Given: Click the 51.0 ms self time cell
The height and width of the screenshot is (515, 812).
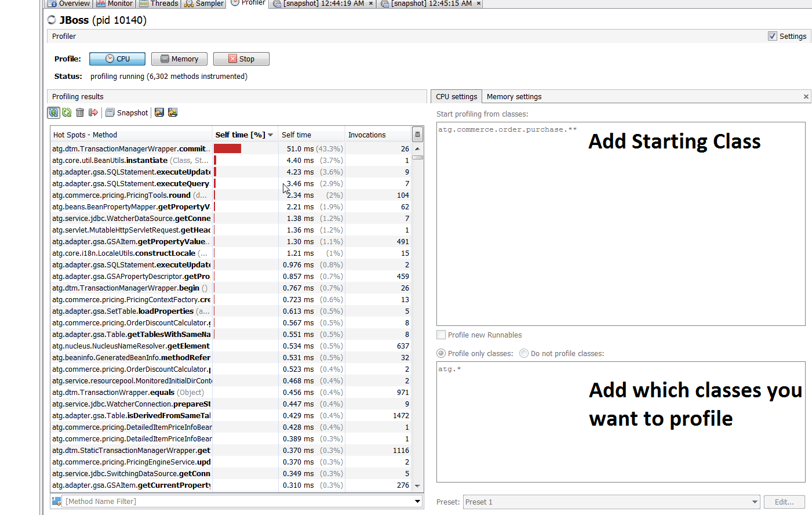Looking at the screenshot, I should [x=312, y=148].
